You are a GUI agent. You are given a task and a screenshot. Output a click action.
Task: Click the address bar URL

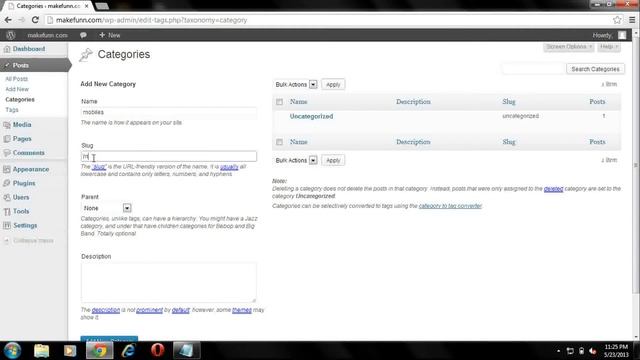pyautogui.click(x=151, y=20)
